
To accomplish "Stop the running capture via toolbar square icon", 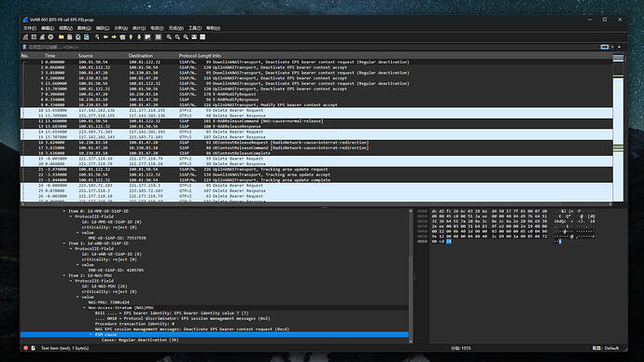I will 34,37.
